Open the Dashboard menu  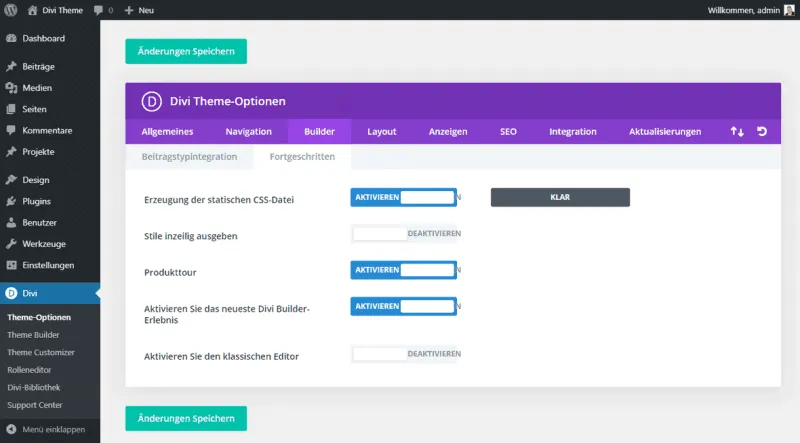point(50,38)
